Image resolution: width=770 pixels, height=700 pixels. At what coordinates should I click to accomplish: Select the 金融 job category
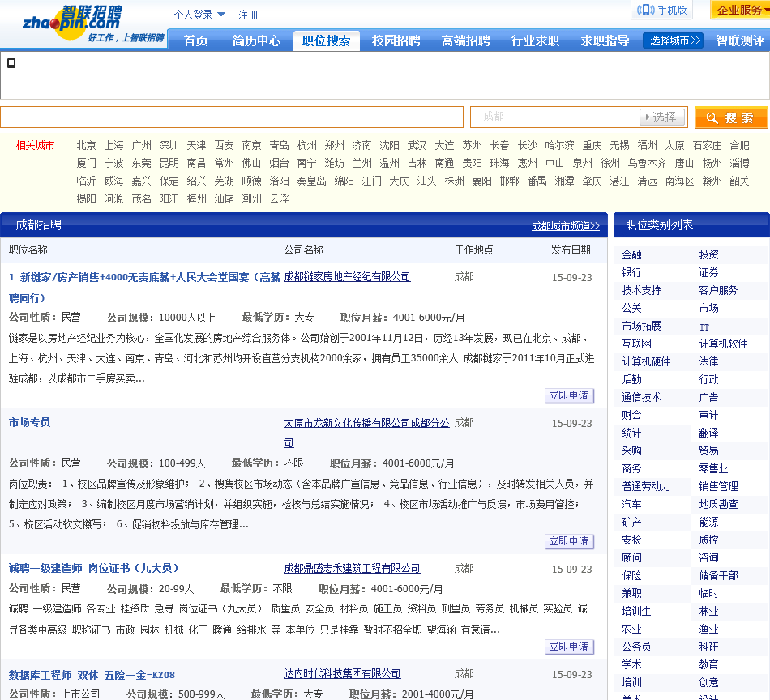coord(631,254)
